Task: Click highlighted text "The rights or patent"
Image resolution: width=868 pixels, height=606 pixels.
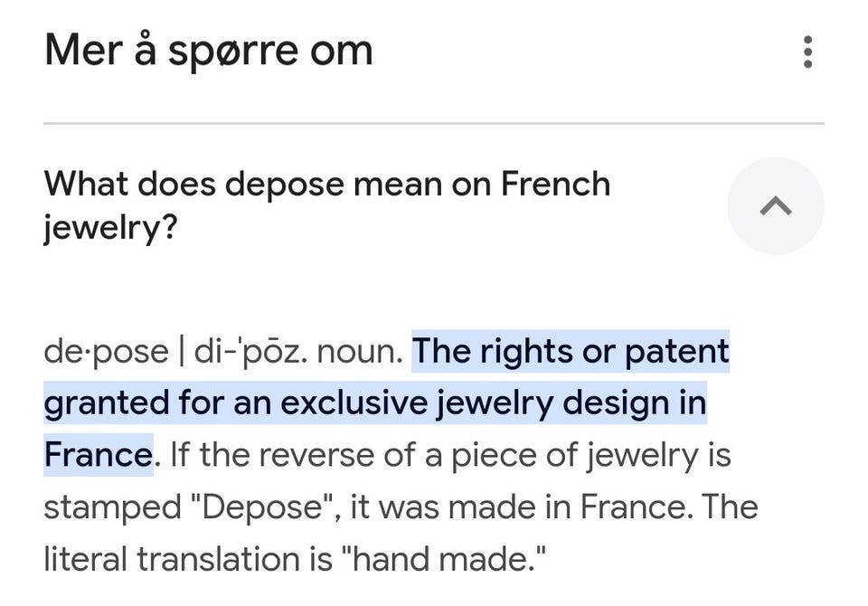Action: pyautogui.click(x=570, y=351)
